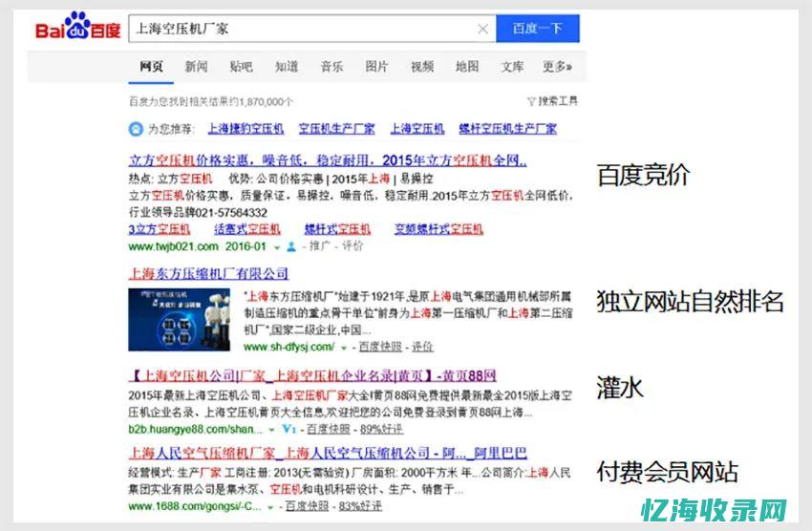Expand the 更多» menu

click(x=557, y=67)
